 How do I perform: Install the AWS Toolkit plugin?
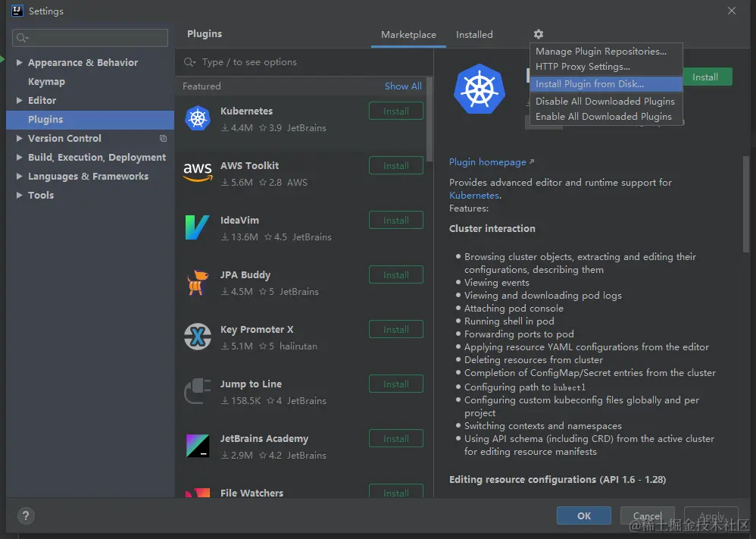click(396, 165)
